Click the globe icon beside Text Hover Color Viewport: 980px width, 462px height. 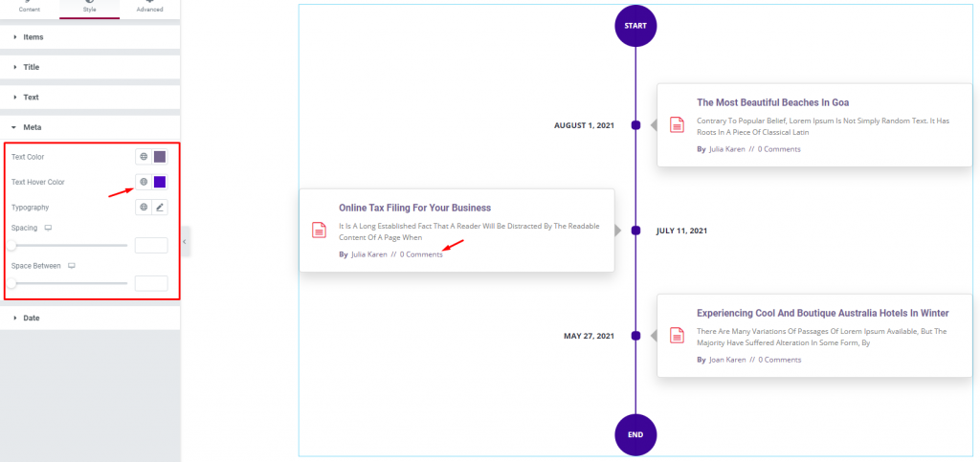point(144,182)
